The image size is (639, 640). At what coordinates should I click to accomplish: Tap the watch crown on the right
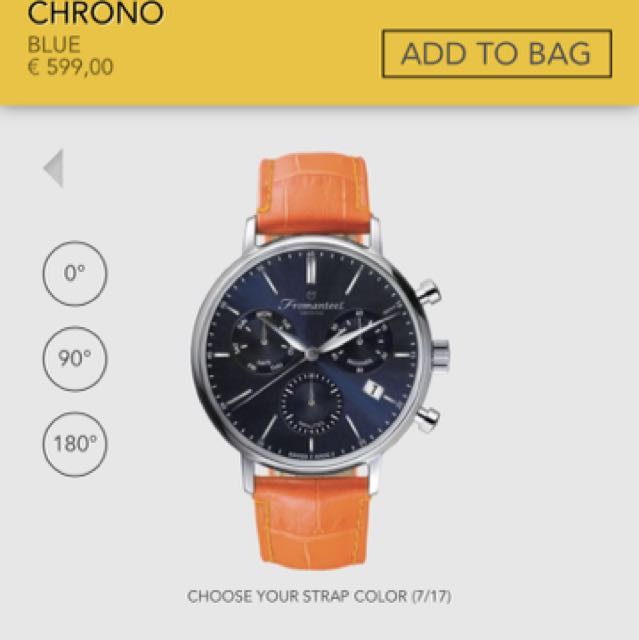point(441,354)
